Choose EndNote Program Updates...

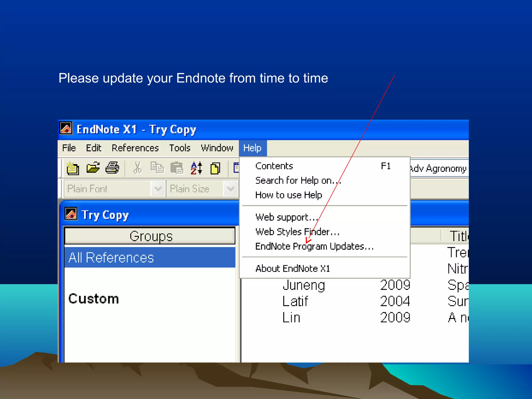coord(325,246)
